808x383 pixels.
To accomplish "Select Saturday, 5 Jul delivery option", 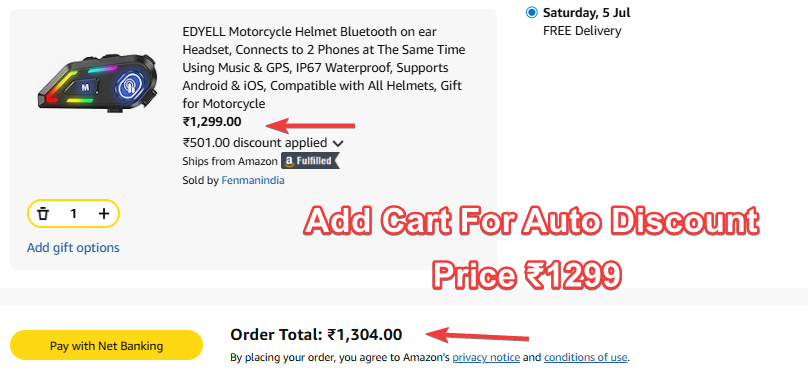I will tap(531, 12).
